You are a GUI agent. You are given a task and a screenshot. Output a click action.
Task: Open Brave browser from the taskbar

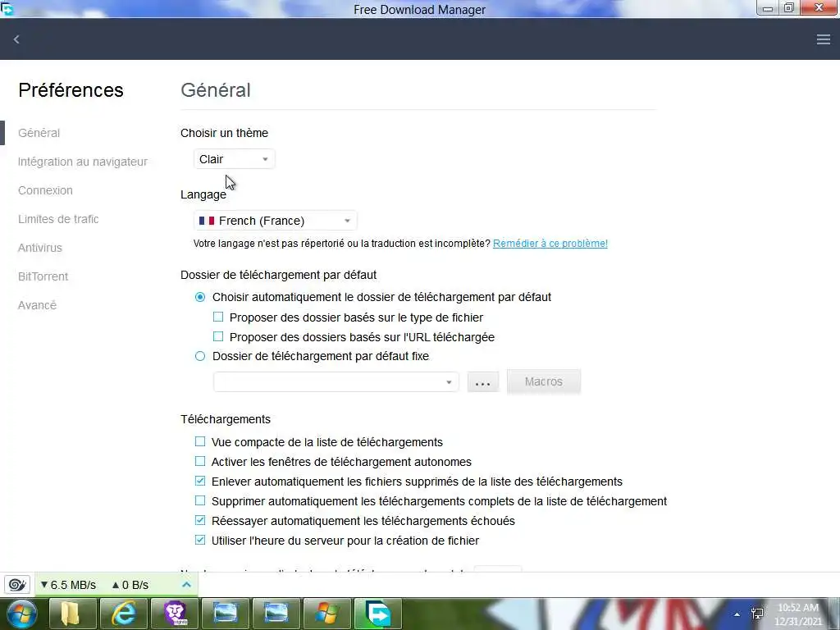coord(174,614)
